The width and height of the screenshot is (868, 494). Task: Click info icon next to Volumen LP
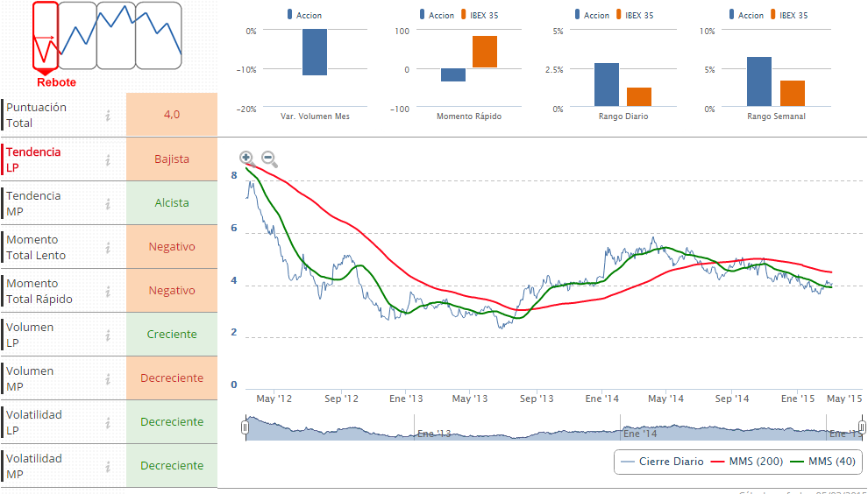coord(108,335)
